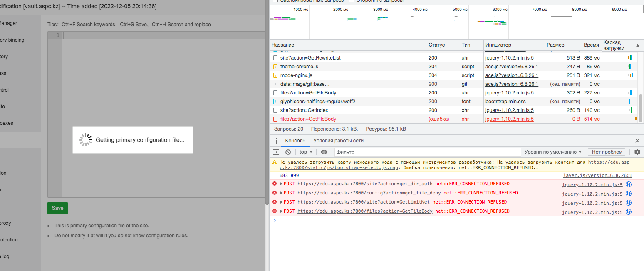
Task: Switch to the 'Условия работы сети' tab
Action: (338, 141)
